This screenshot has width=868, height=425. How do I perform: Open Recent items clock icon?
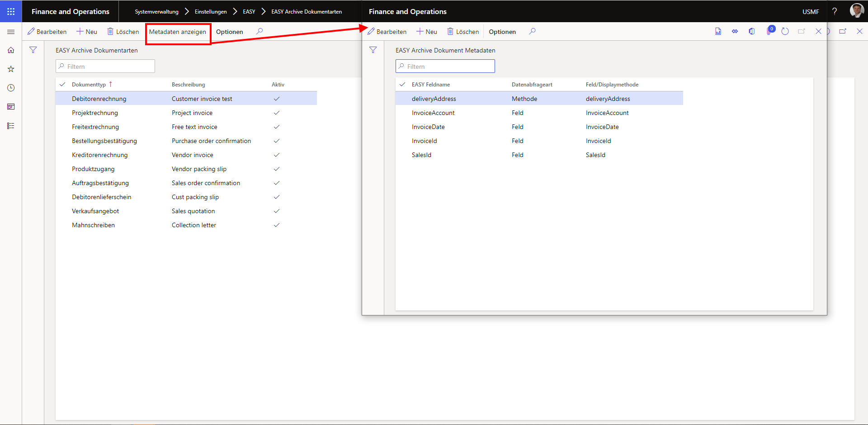pos(11,88)
